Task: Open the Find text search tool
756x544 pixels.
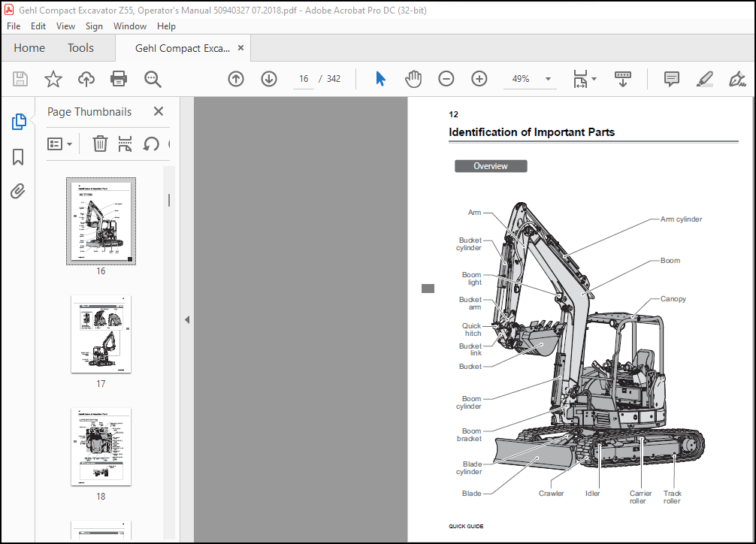Action: click(x=153, y=79)
